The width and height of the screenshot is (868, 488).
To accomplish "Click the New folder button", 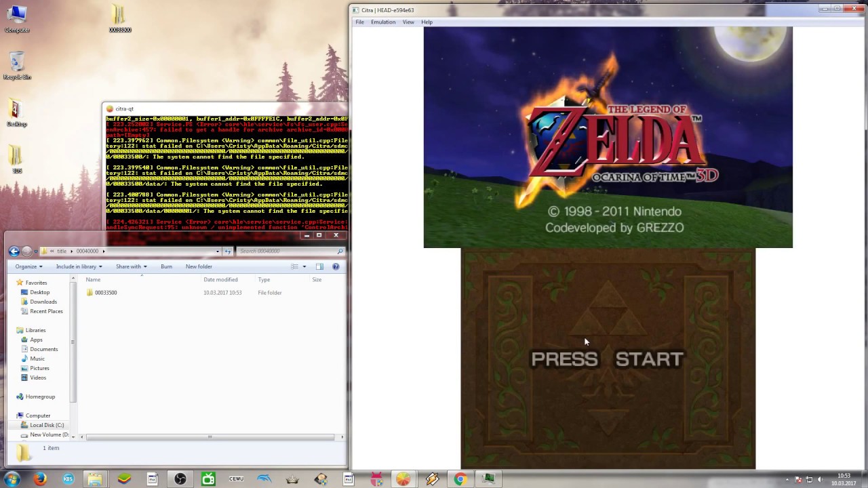I will point(199,266).
